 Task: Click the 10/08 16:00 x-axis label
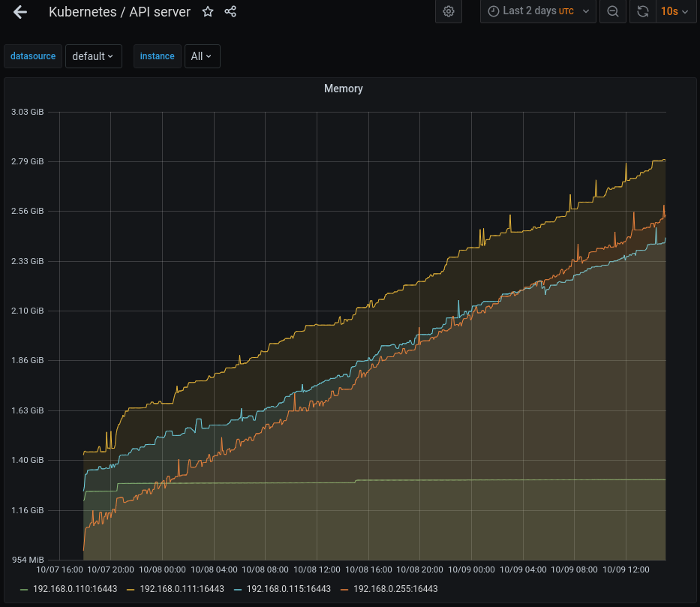pyautogui.click(x=368, y=570)
